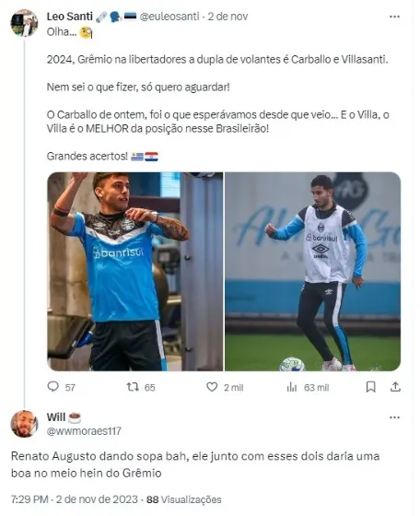Visit the @euleosanti handle link
Screen dimensions: 420x516
(169, 17)
